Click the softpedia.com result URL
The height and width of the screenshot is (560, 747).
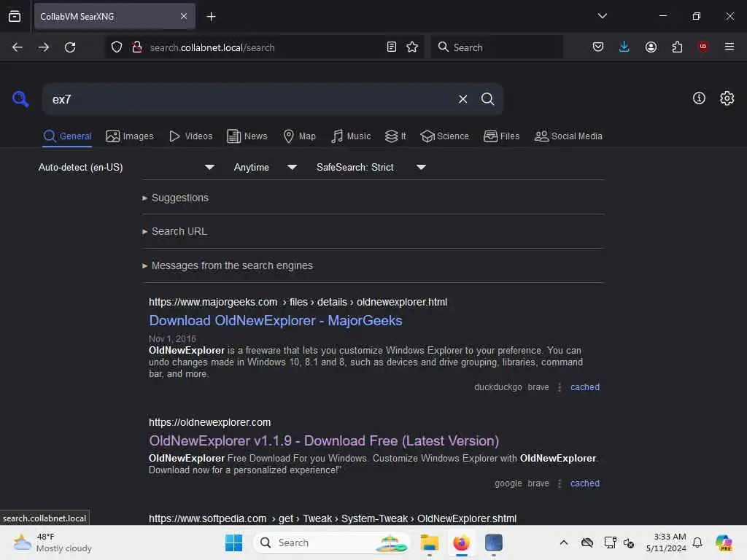[333, 518]
